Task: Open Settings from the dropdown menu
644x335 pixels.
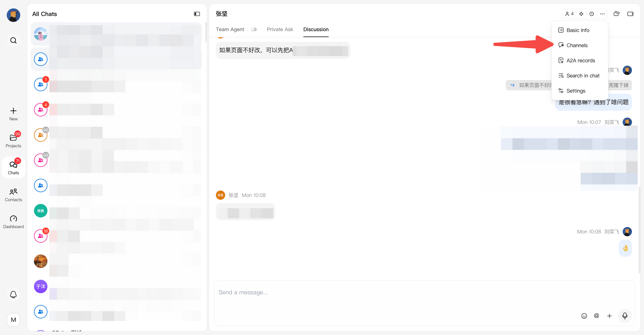Action: [x=580, y=91]
